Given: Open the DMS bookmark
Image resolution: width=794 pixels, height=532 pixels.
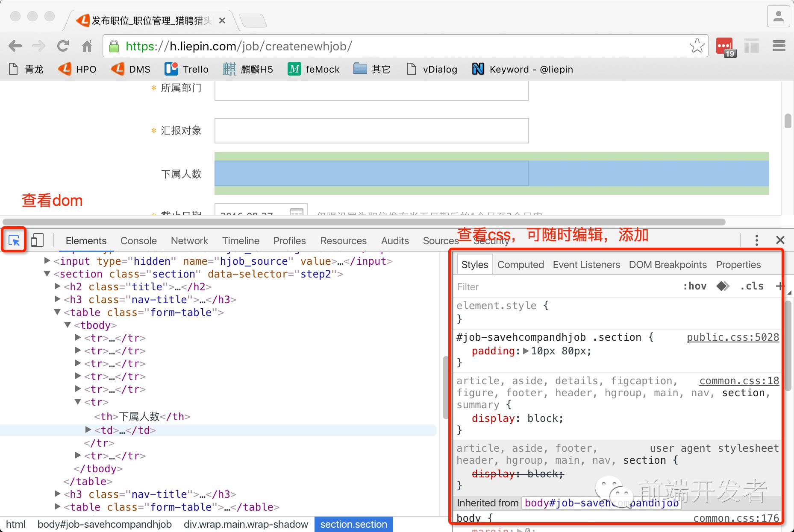Looking at the screenshot, I should click(x=131, y=69).
